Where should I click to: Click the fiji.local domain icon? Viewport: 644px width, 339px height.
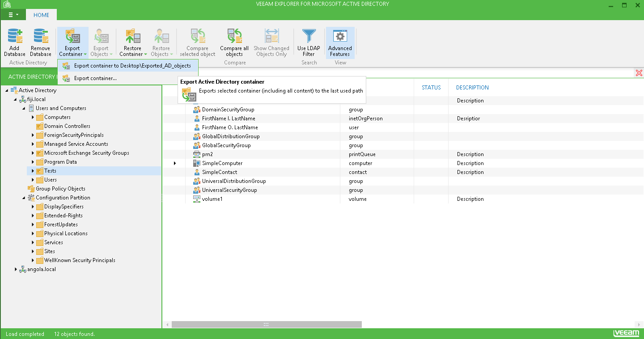[x=23, y=99]
